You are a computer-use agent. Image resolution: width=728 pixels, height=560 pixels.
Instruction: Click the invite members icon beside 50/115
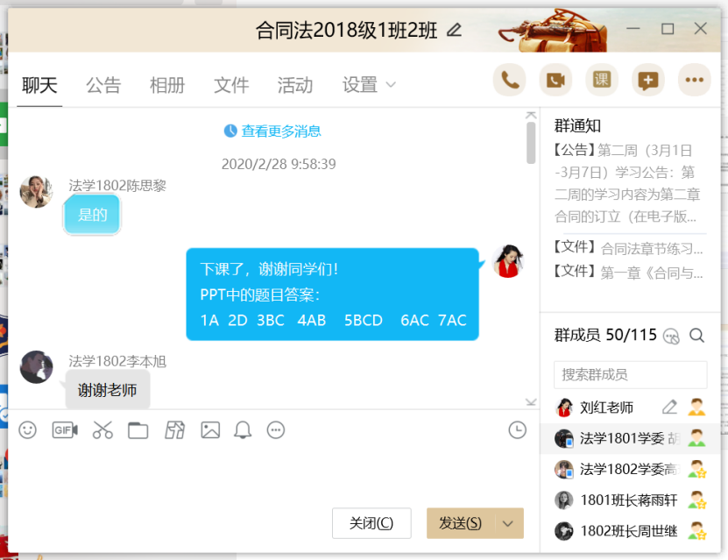tap(671, 336)
